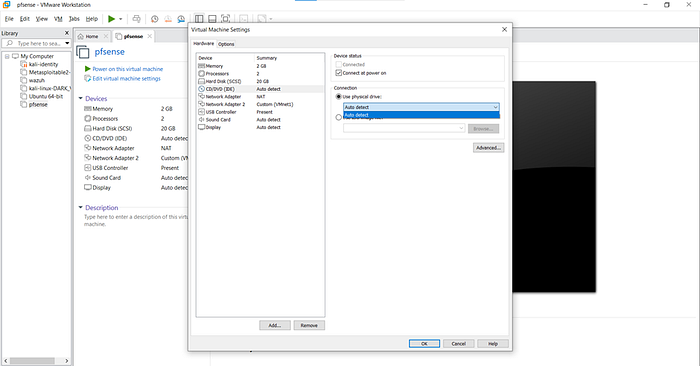This screenshot has width=700, height=366.
Task: Click the Add... button
Action: [275, 325]
